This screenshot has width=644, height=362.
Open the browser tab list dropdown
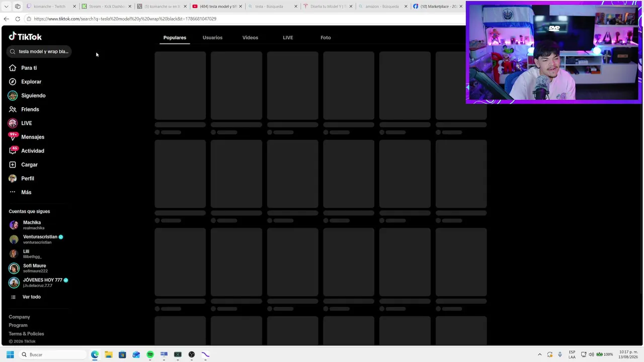(6, 7)
